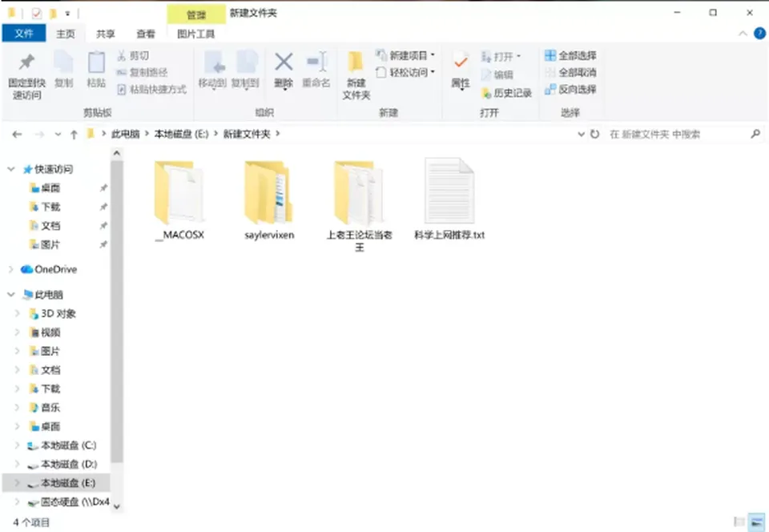This screenshot has height=532, width=769.
Task: Click 此电脑 in the address breadcrumb
Action: 125,134
